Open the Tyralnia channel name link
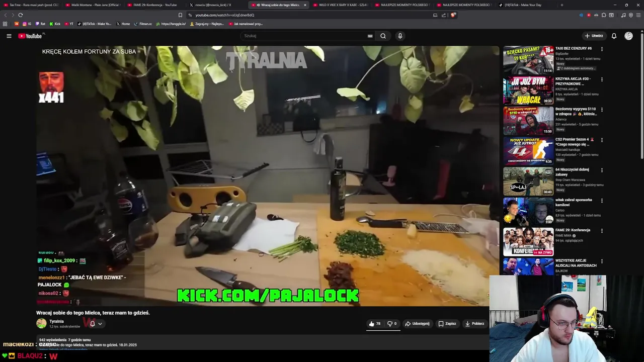Screen dimensions: 644x362 click(x=56, y=321)
